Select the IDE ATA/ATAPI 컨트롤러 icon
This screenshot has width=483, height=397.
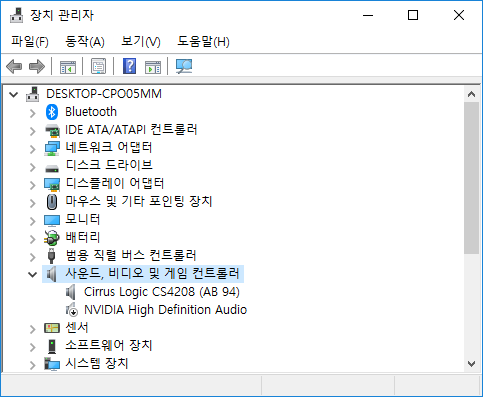point(52,130)
